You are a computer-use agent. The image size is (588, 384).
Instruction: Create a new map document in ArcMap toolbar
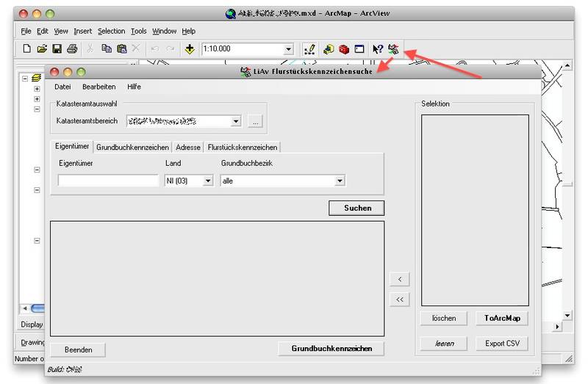[x=26, y=48]
